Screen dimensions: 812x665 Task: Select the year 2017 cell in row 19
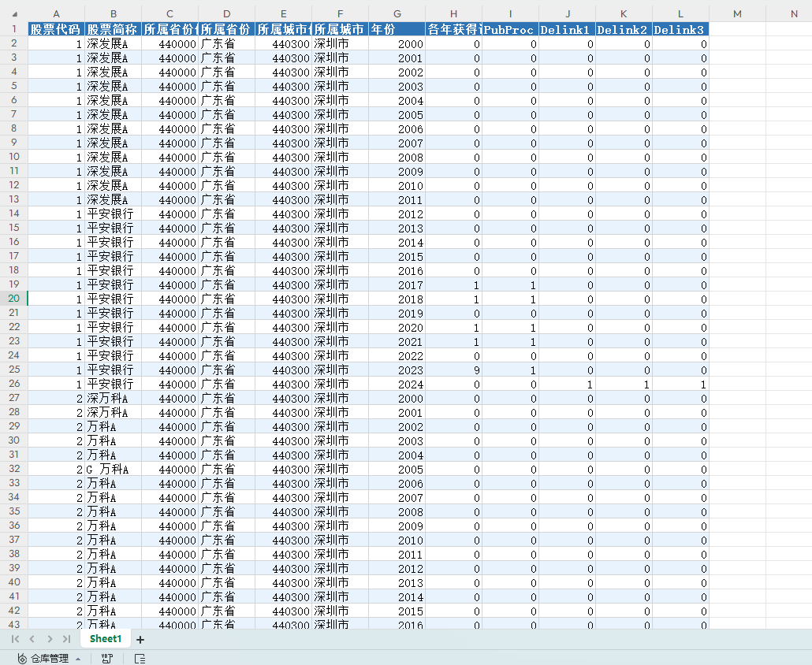click(x=397, y=284)
